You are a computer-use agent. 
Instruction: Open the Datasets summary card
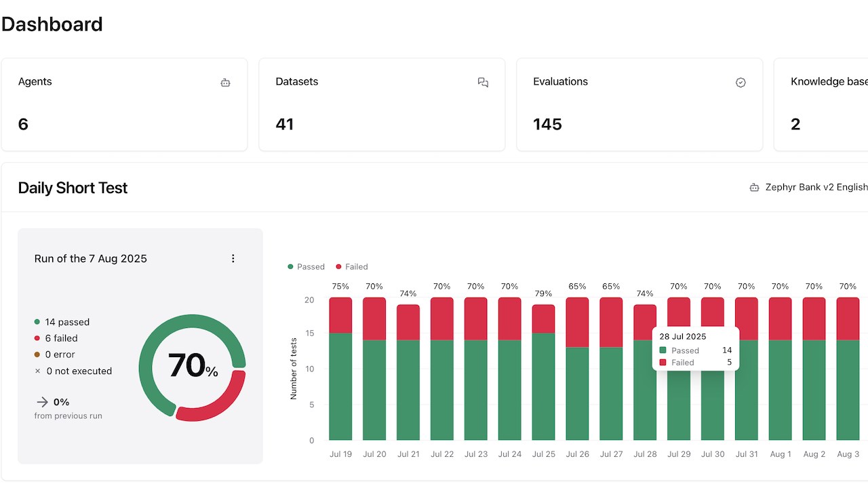coord(382,104)
